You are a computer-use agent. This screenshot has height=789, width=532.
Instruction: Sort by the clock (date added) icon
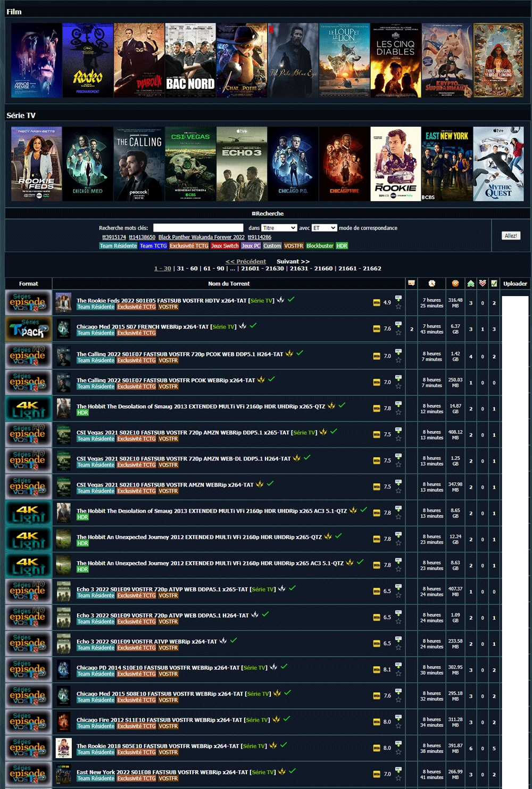431,283
